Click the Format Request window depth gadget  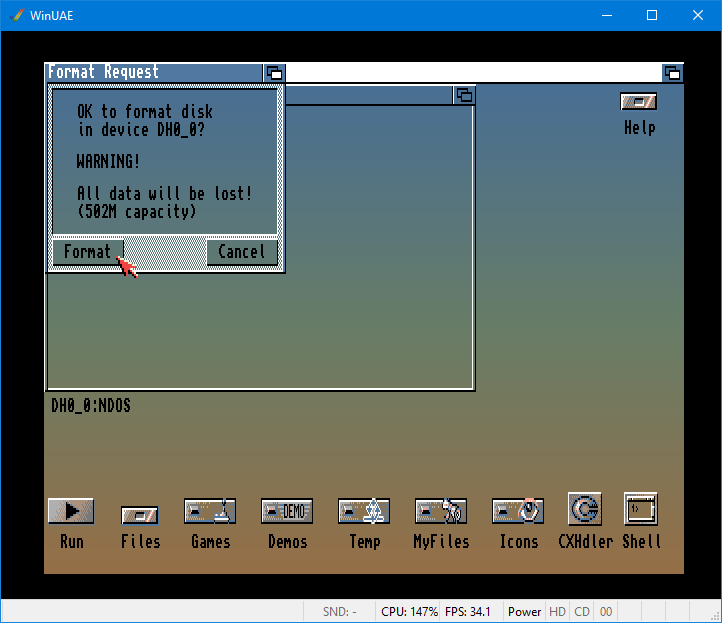274,73
